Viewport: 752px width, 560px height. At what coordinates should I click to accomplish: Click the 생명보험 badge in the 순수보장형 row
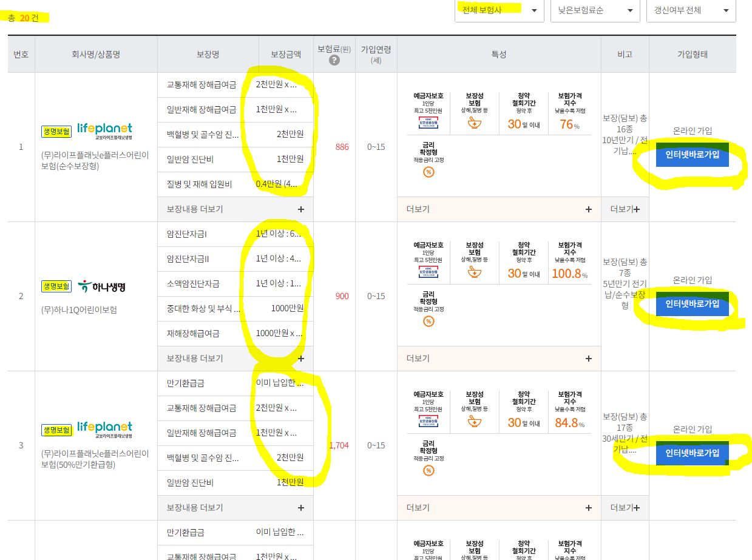[56, 131]
